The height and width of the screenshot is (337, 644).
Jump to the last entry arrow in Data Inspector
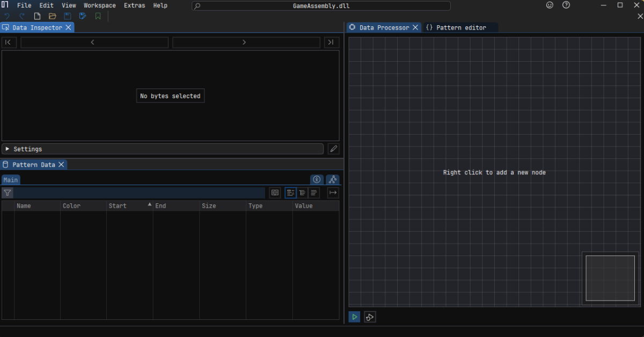tap(331, 42)
